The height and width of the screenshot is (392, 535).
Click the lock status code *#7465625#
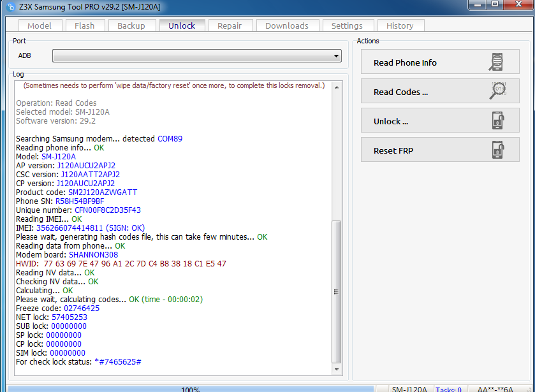[x=118, y=362]
